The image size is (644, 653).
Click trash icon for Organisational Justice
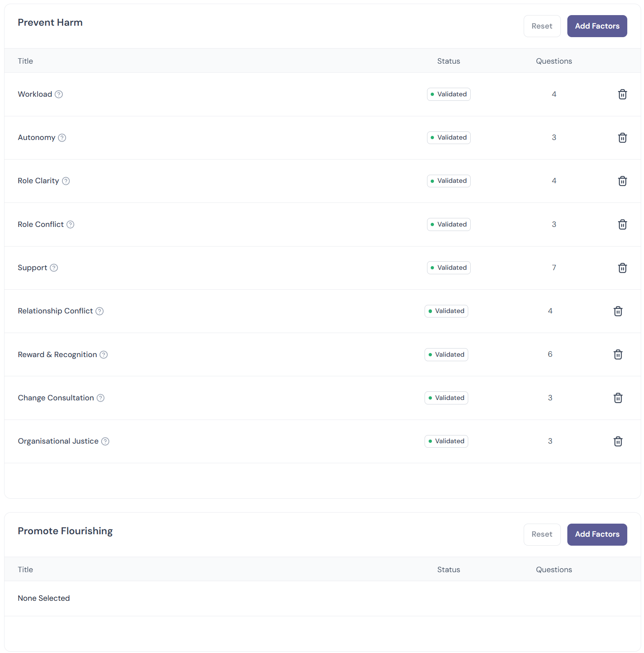(618, 441)
